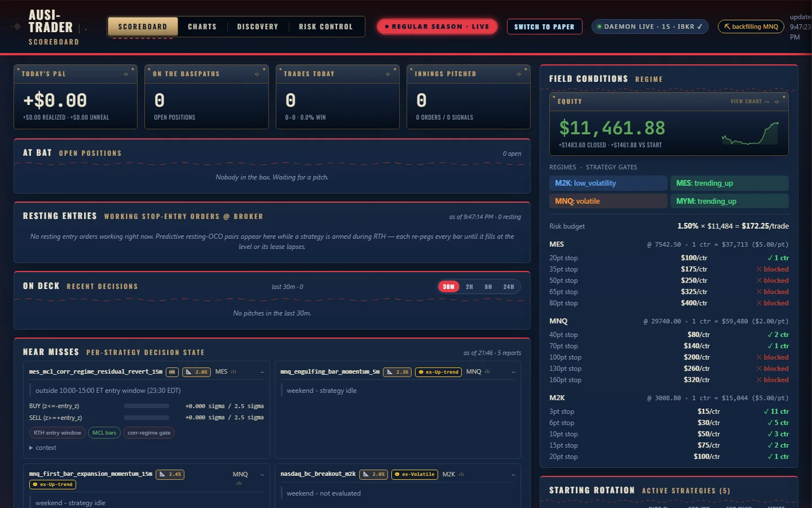Click the bar chart icon next to M2K
Screen dimensions: 812x508
click(x=461, y=474)
